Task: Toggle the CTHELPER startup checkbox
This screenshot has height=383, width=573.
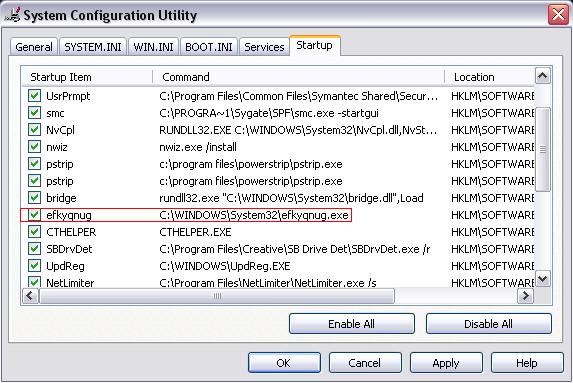Action: tap(34, 232)
